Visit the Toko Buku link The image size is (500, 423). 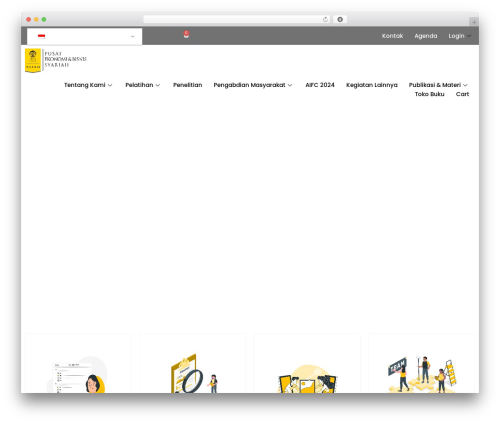(429, 94)
